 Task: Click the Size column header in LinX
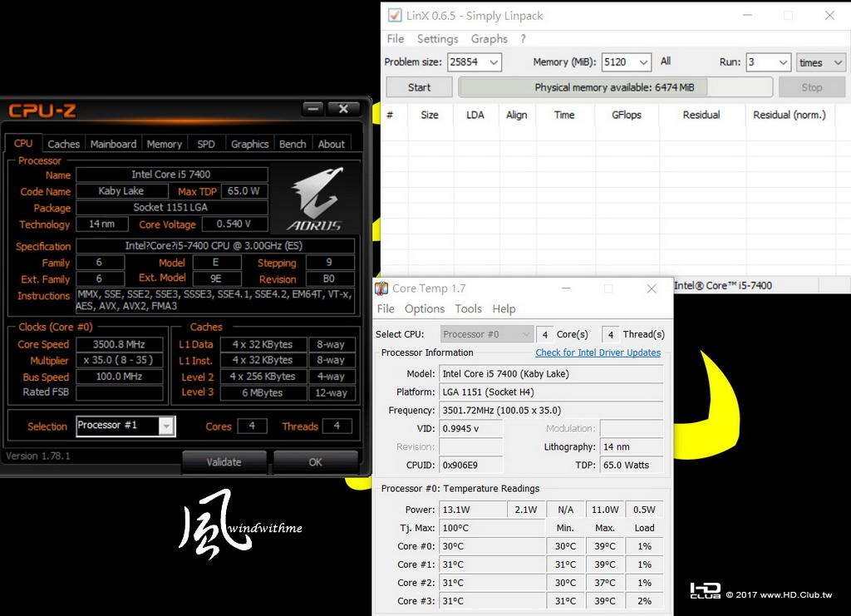click(x=430, y=115)
